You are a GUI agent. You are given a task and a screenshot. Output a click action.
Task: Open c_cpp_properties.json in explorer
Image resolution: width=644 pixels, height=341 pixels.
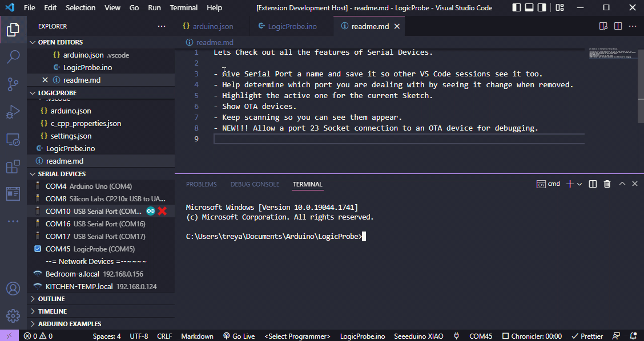(x=101, y=124)
